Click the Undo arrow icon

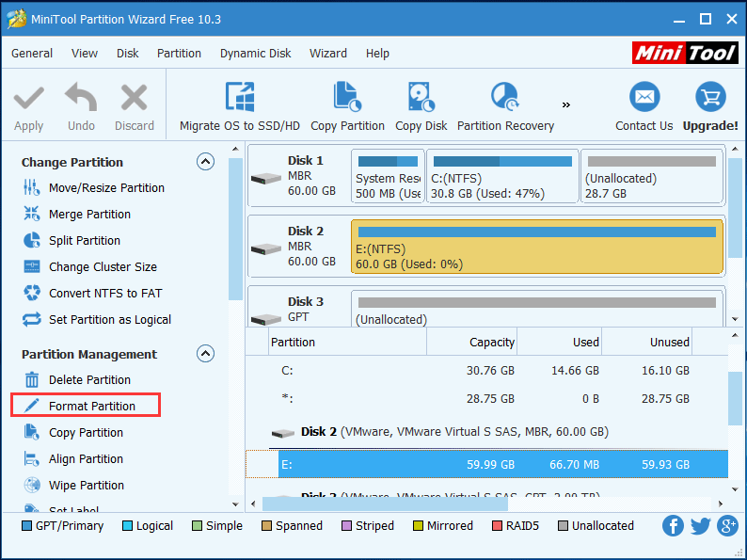tap(81, 97)
